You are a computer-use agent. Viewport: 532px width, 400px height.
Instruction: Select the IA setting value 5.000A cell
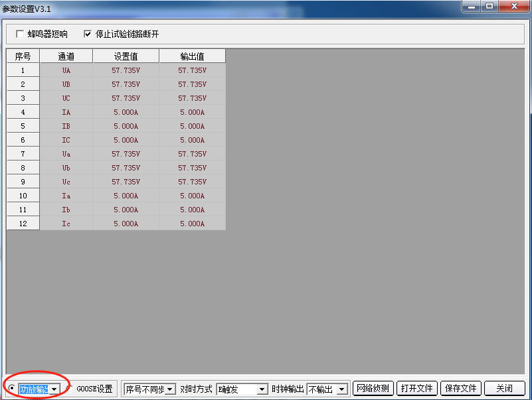126,112
